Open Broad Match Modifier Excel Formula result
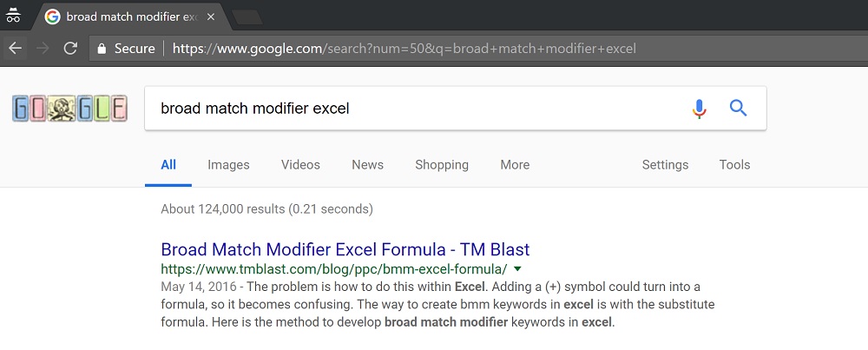 [345, 249]
